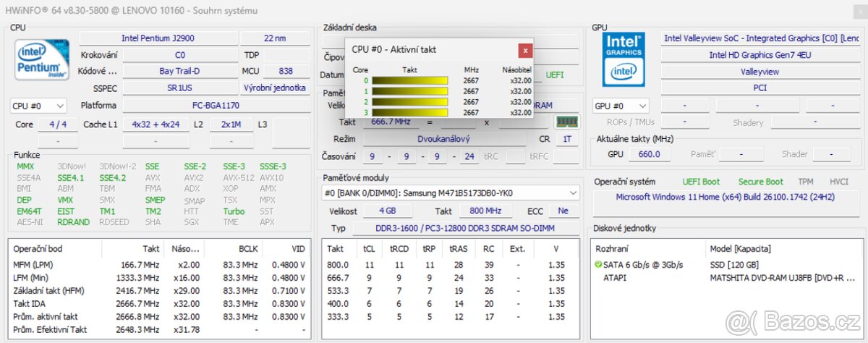Open the GPU #0 selector dropdown

621,106
